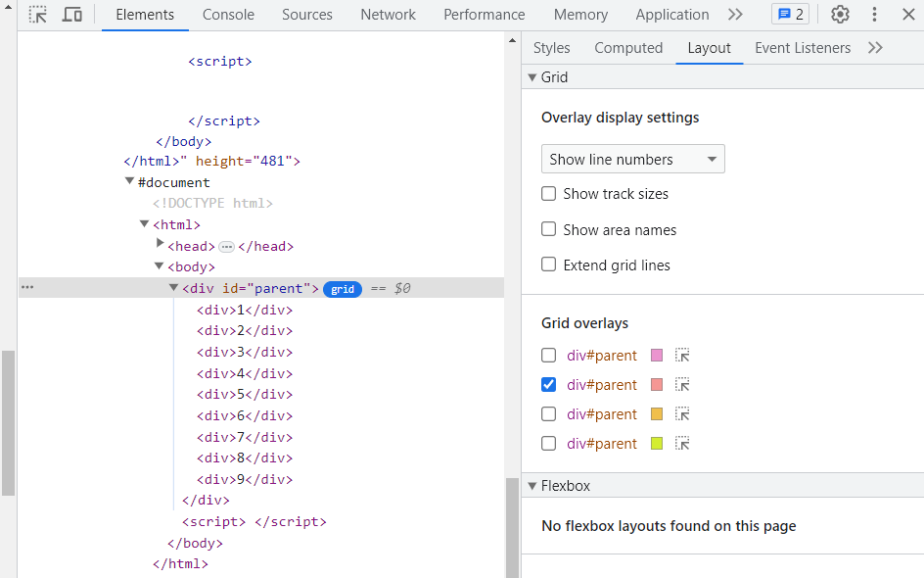Uncheck the enabled div#parent grid overlay
This screenshot has height=578, width=924.
click(549, 385)
